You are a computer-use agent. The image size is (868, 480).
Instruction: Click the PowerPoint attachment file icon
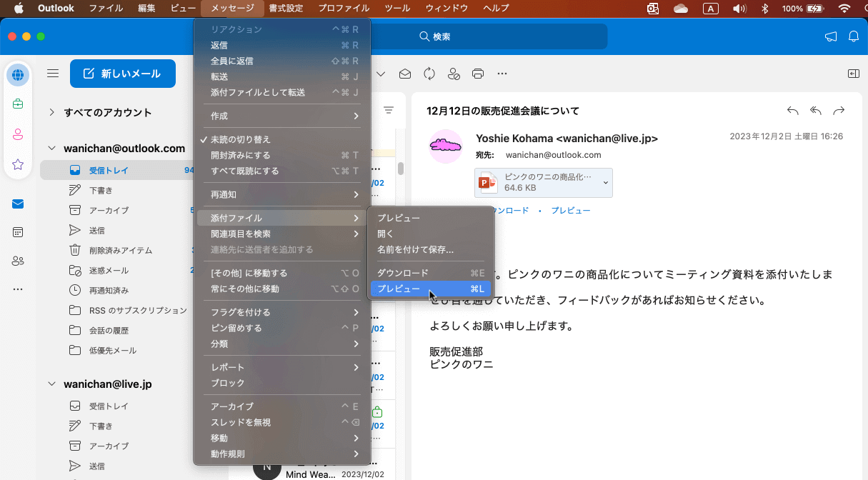point(488,183)
